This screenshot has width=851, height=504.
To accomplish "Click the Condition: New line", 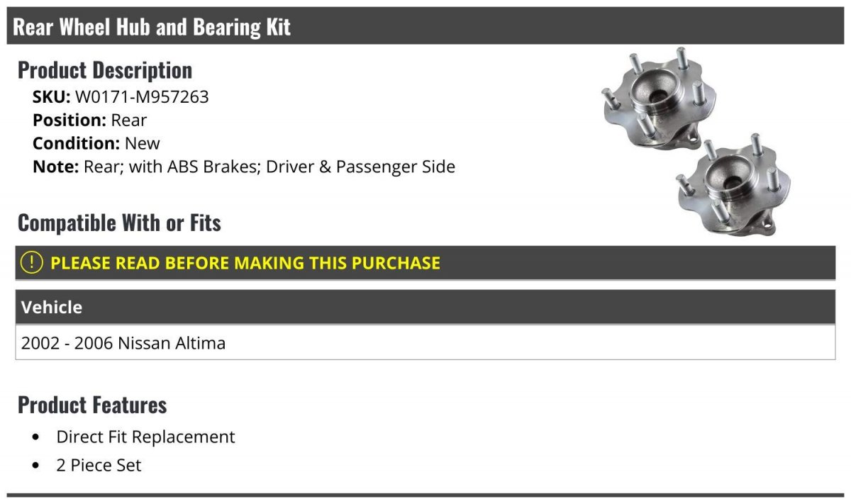I will [96, 143].
